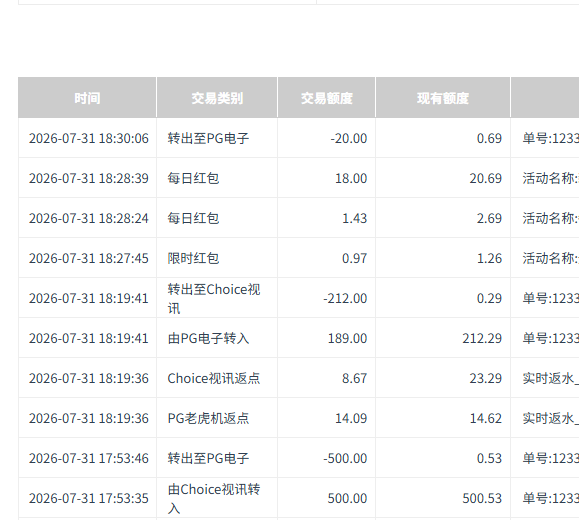Select the 18:30:06 转出至PG电子 row timestamp

(x=89, y=138)
